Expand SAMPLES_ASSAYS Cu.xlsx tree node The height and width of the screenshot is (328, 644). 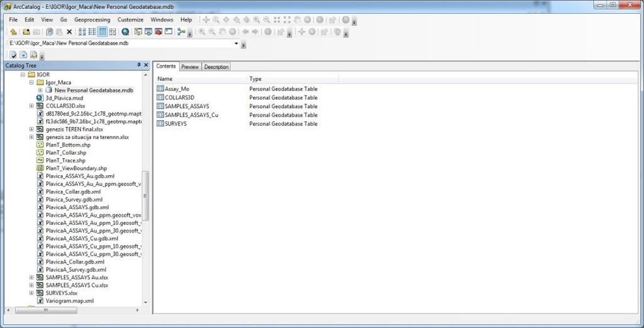(x=31, y=285)
